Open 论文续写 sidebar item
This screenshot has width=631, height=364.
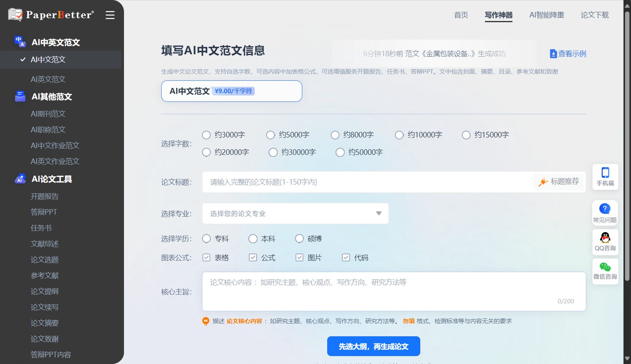point(45,307)
